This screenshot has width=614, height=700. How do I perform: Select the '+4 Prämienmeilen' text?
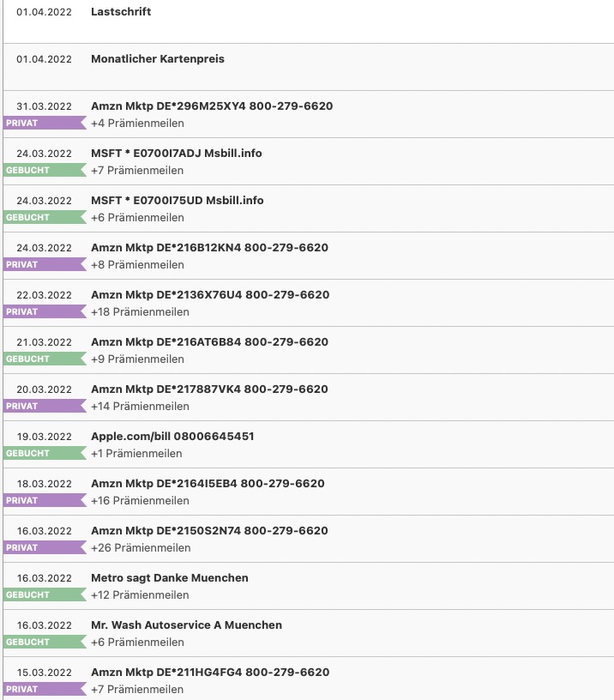(137, 124)
